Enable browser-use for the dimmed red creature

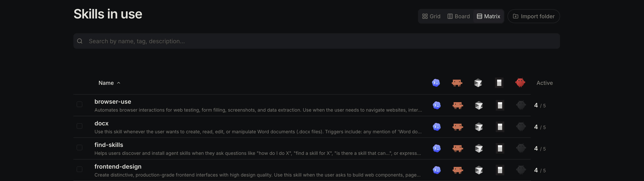click(x=521, y=105)
